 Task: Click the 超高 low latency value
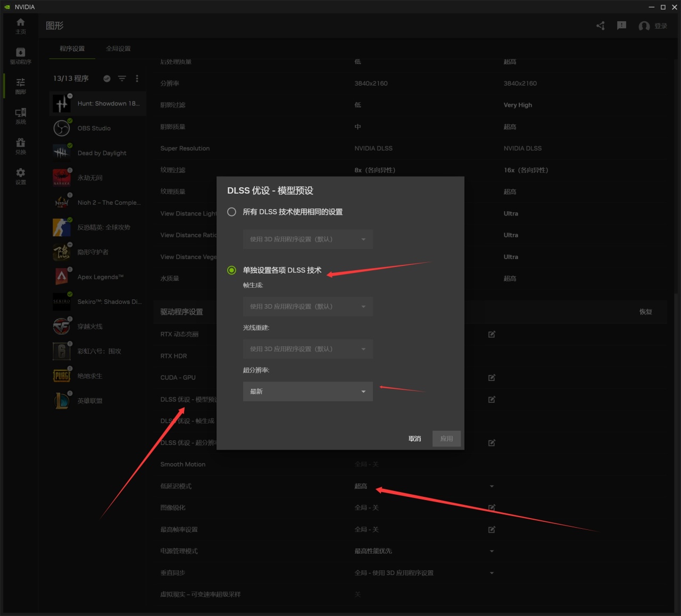pyautogui.click(x=361, y=486)
